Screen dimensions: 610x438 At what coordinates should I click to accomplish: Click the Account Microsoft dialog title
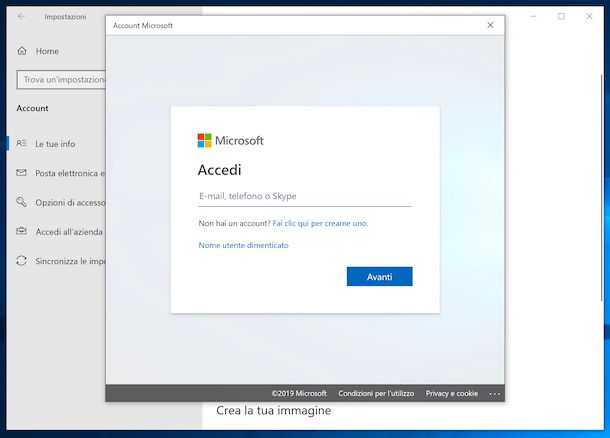pyautogui.click(x=143, y=26)
